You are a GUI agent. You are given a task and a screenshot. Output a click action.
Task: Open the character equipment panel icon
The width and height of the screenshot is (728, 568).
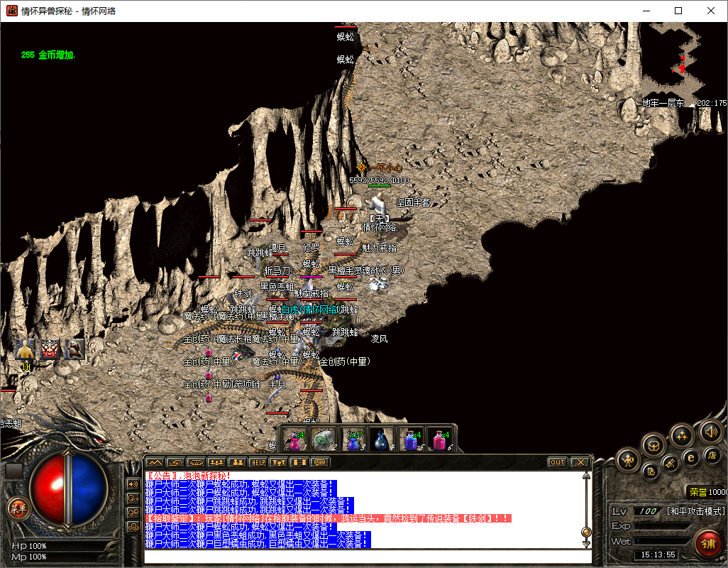point(628,461)
